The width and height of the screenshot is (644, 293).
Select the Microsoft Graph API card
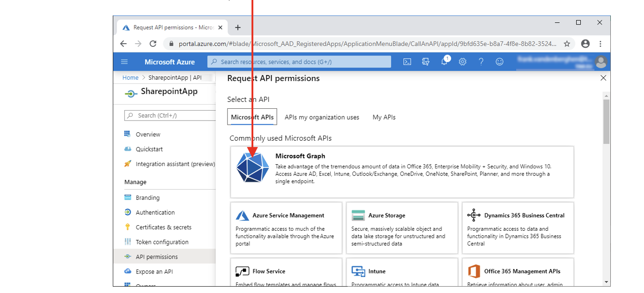point(402,172)
